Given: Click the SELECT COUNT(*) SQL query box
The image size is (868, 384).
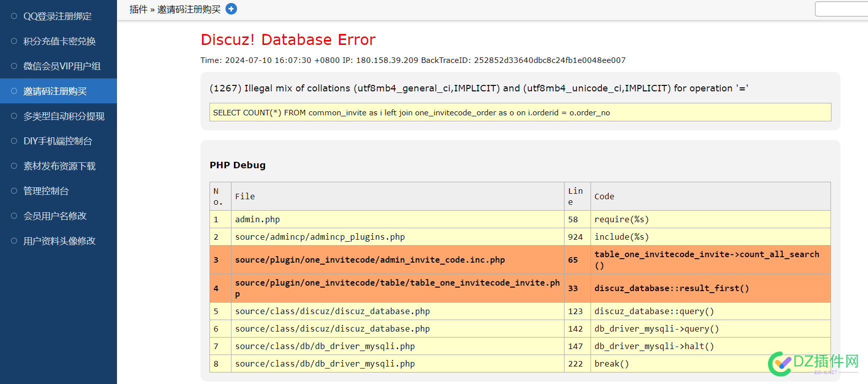Looking at the screenshot, I should click(520, 112).
